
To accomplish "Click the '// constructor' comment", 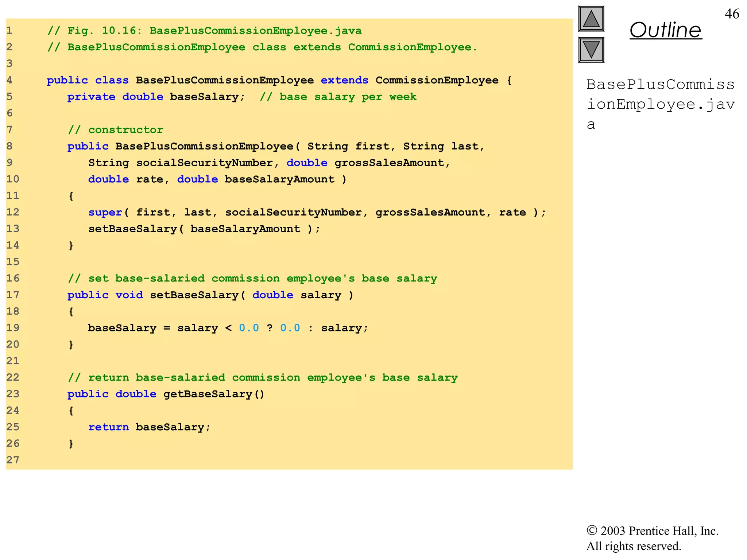I will tap(116, 130).
